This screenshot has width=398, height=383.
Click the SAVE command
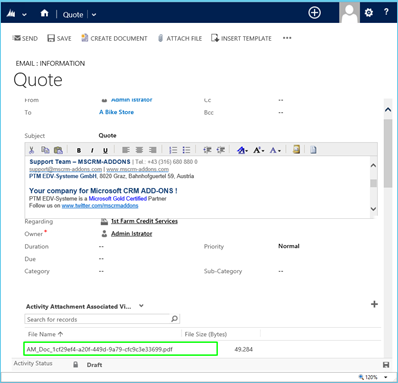(x=59, y=38)
